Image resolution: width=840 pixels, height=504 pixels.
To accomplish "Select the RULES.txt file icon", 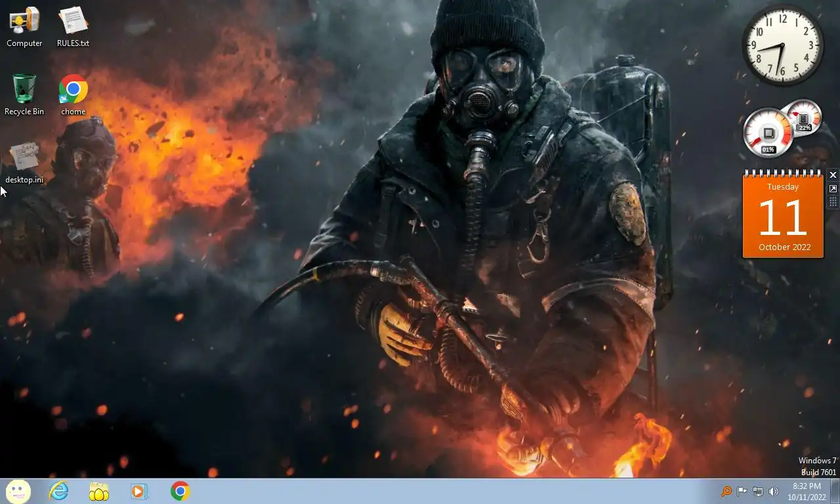I will pos(73,28).
